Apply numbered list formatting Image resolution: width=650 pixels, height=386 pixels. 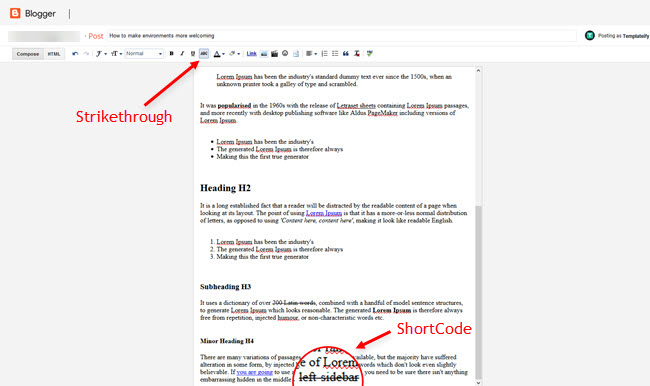click(325, 53)
